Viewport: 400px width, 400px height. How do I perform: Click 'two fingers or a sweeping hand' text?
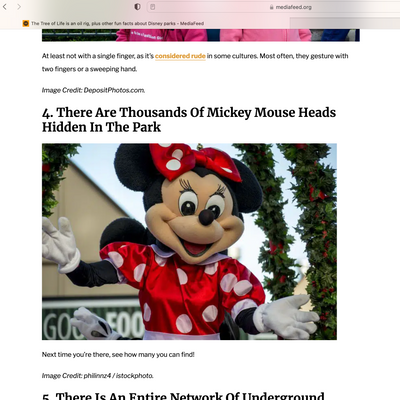[89, 69]
